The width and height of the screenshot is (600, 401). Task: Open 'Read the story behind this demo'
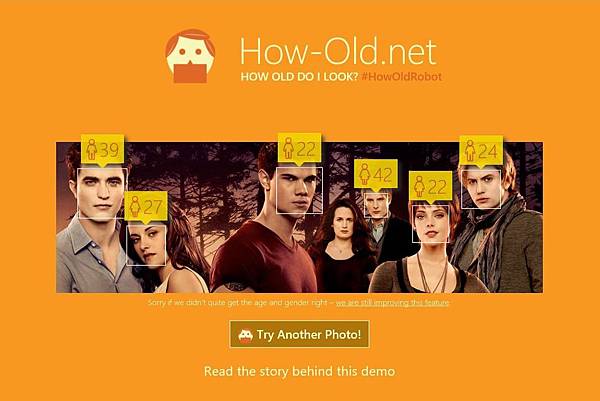[299, 371]
